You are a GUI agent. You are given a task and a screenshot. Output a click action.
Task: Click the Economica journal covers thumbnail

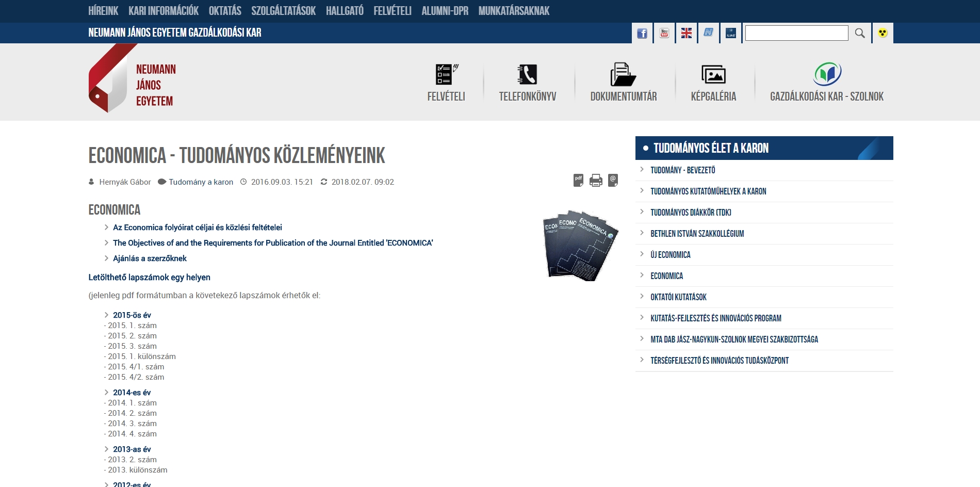coord(581,245)
